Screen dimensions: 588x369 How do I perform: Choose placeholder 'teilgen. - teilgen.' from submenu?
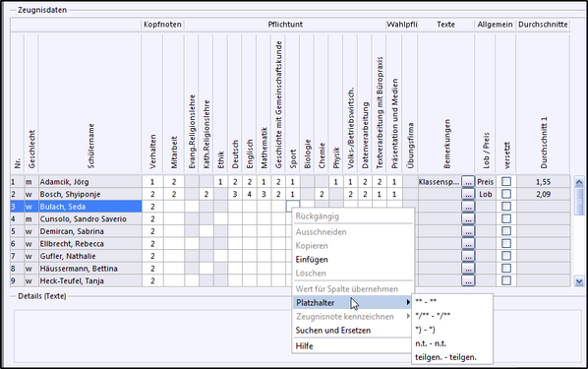[445, 357]
